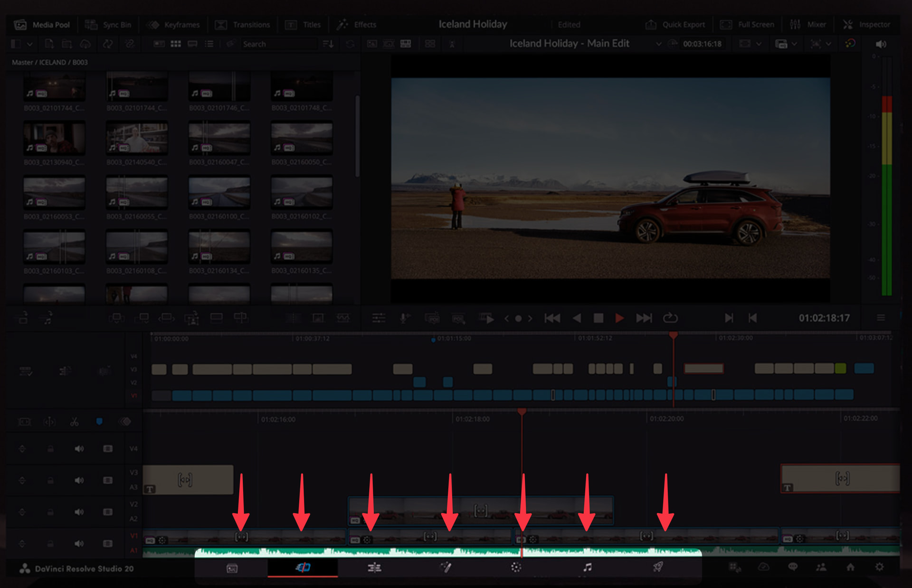Open the Edit page icon

(x=374, y=567)
